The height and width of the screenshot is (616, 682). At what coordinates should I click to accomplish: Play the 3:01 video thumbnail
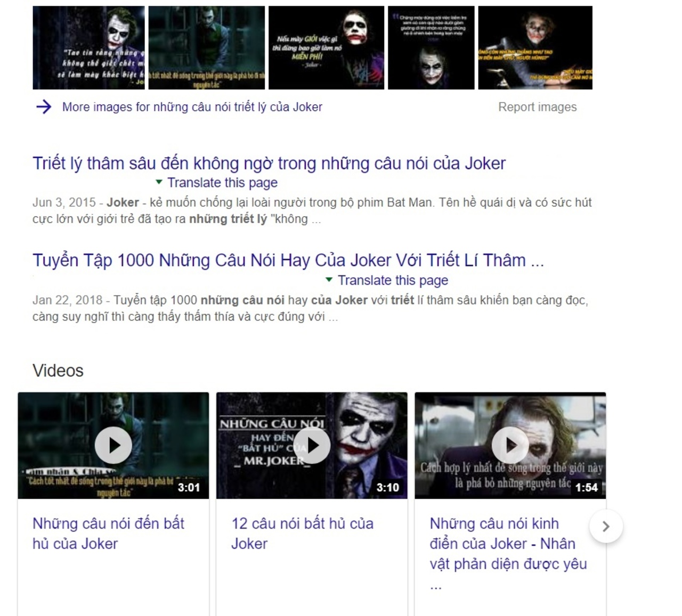(113, 445)
